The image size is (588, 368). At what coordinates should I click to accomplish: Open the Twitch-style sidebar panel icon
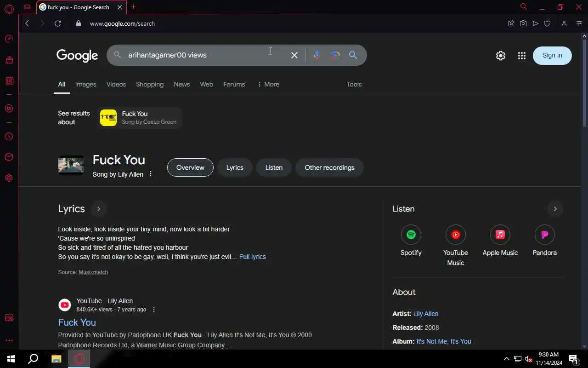[9, 81]
